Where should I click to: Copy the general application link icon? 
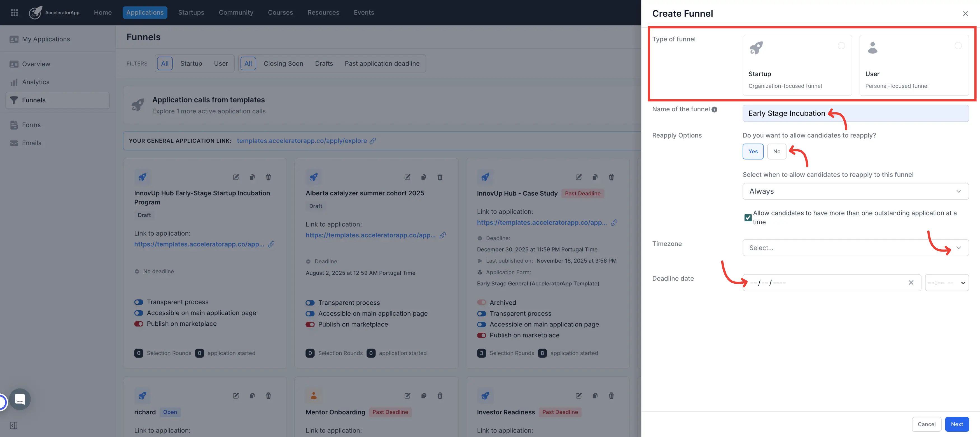tap(373, 141)
